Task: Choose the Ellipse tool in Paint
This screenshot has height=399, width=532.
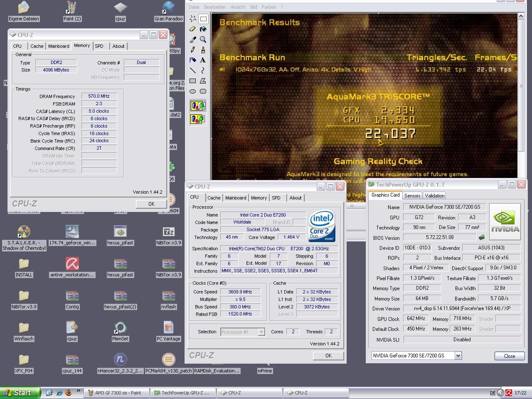Action: point(193,91)
